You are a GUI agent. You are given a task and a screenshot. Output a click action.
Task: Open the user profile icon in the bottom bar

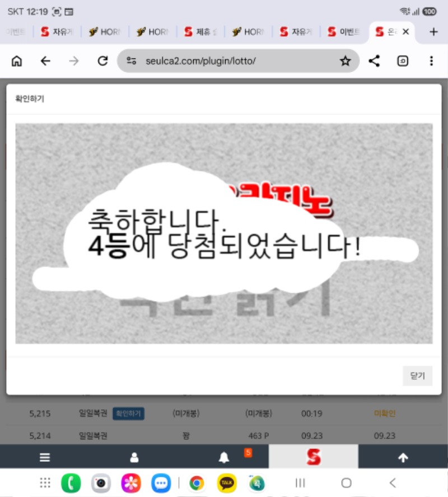tap(134, 457)
